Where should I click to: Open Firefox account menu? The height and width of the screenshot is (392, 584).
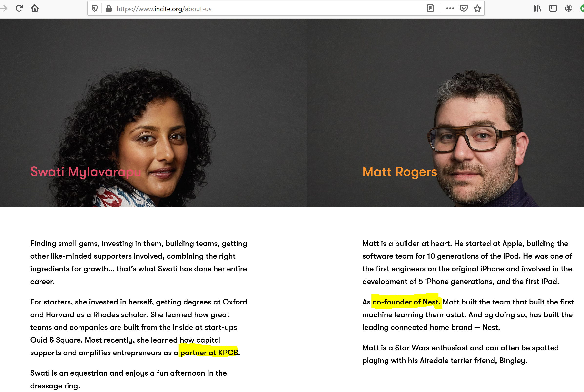568,9
